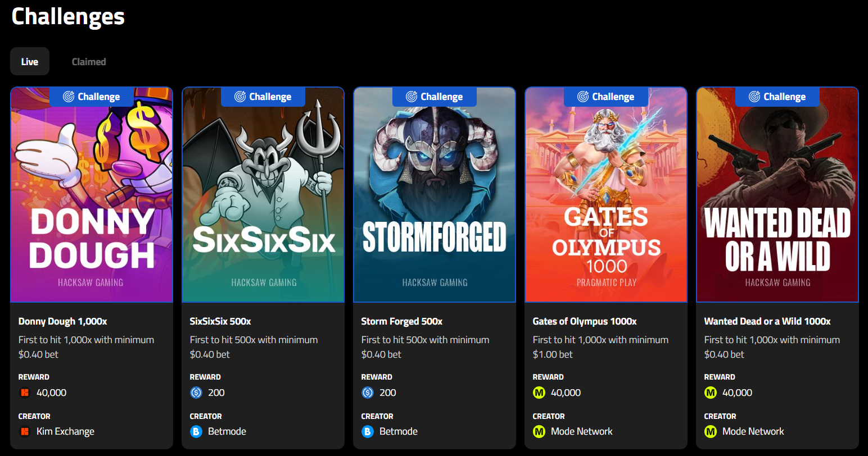868x456 pixels.
Task: Click the Challenge badge on Wanted Dead or a Wild
Action: click(777, 97)
